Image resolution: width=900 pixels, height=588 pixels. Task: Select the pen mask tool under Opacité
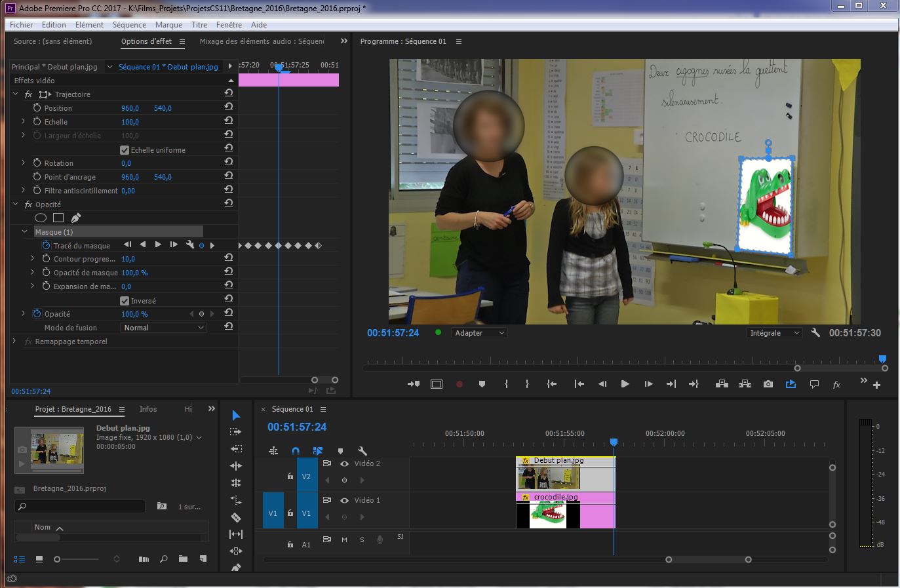[75, 218]
